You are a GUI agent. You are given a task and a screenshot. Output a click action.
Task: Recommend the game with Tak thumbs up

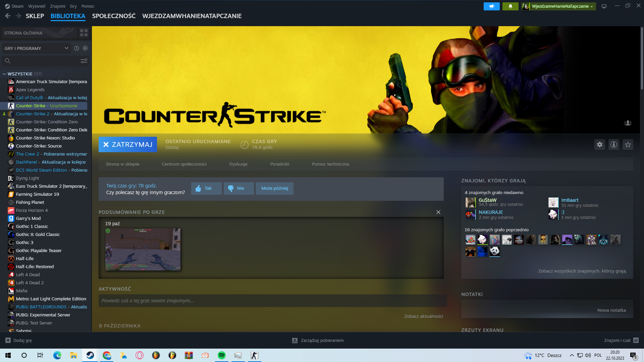(x=206, y=188)
